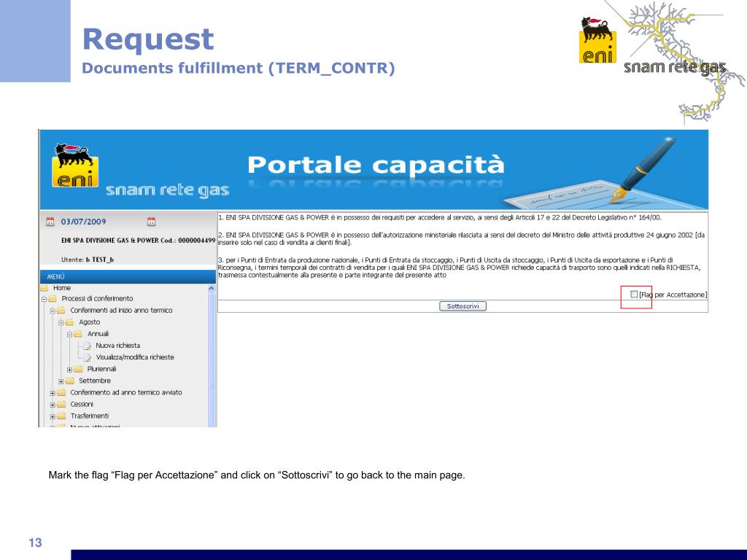Click the MENÙ header bar

[x=128, y=276]
